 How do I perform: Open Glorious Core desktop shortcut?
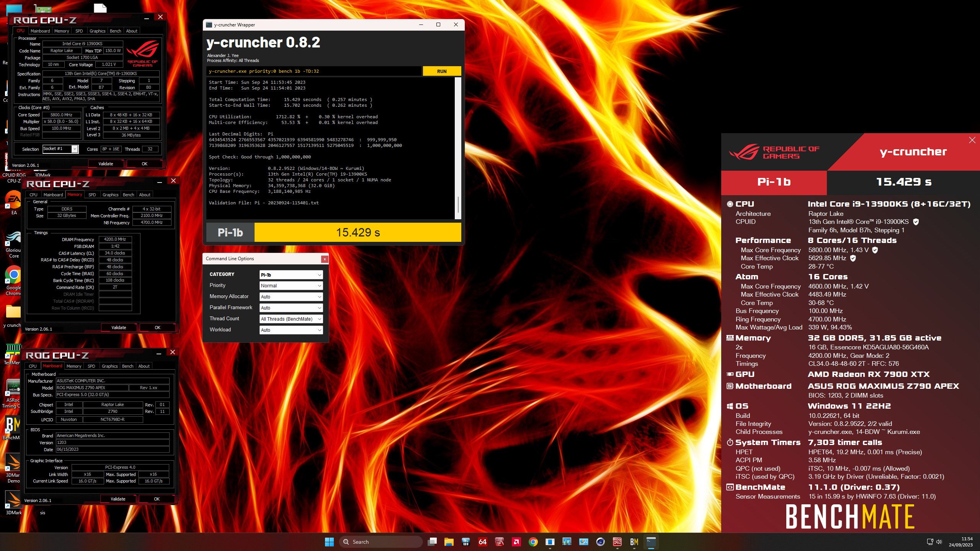pos(13,245)
